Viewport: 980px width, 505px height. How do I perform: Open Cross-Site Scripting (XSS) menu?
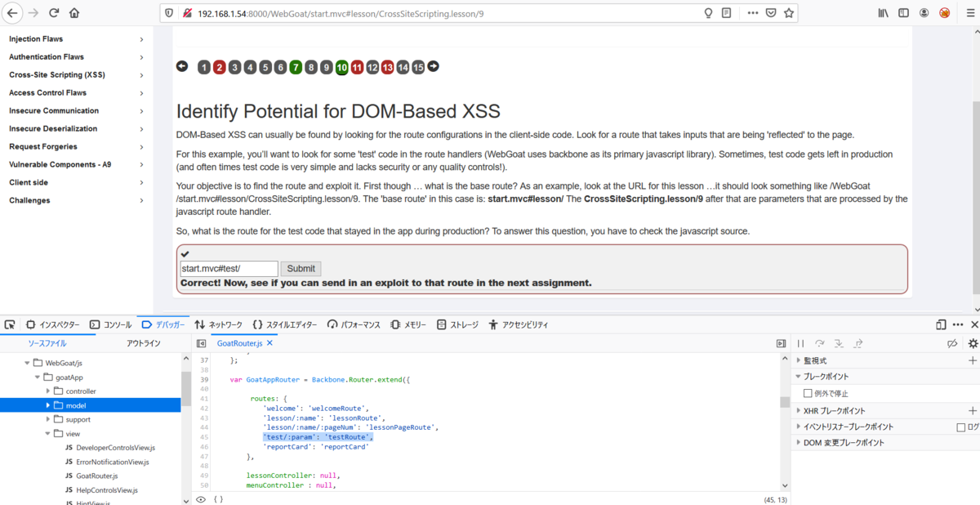click(x=76, y=75)
